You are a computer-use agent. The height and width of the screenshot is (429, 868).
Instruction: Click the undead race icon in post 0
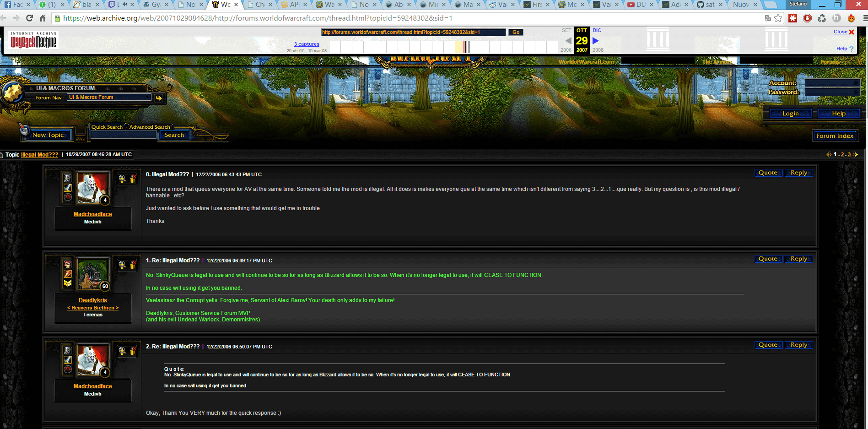(67, 178)
